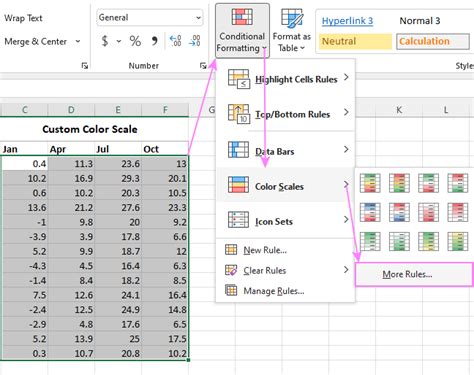Apply the Neutral cell style

tap(355, 41)
